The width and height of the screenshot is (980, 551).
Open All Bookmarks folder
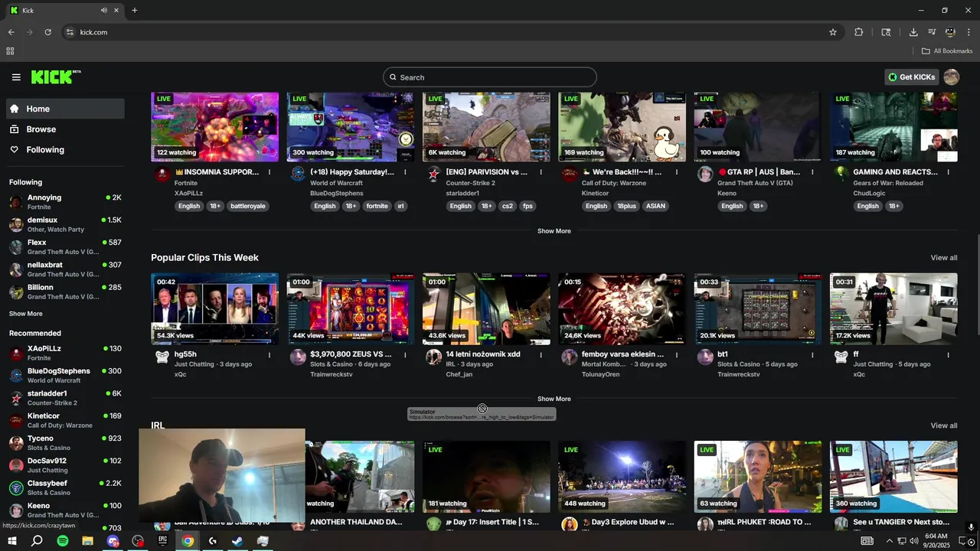coord(947,51)
